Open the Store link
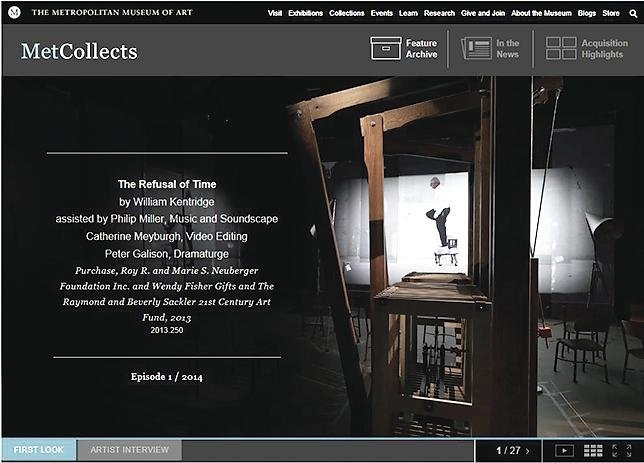The height and width of the screenshot is (463, 644). (x=611, y=13)
